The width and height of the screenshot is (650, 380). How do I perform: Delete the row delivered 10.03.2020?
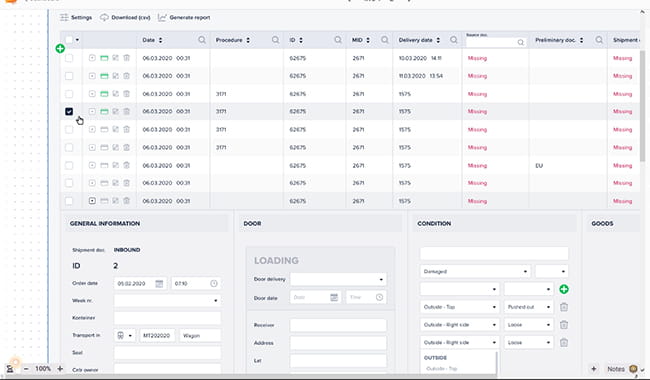(x=126, y=58)
